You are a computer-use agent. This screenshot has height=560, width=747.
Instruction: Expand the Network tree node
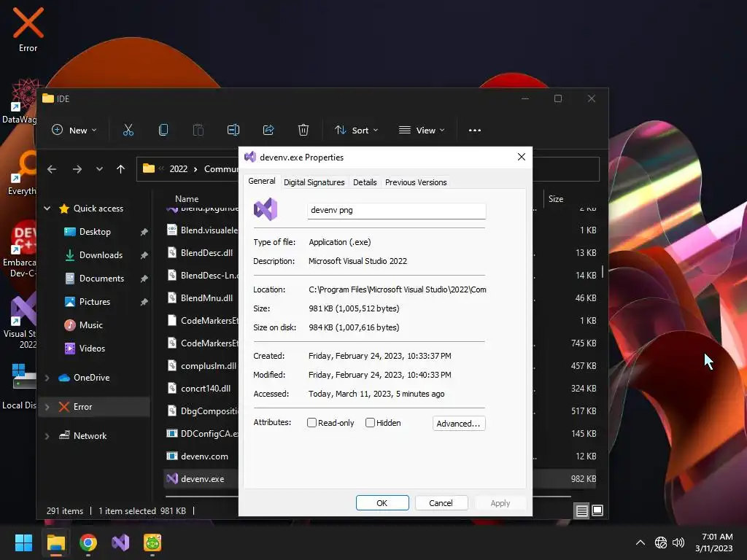(x=47, y=436)
